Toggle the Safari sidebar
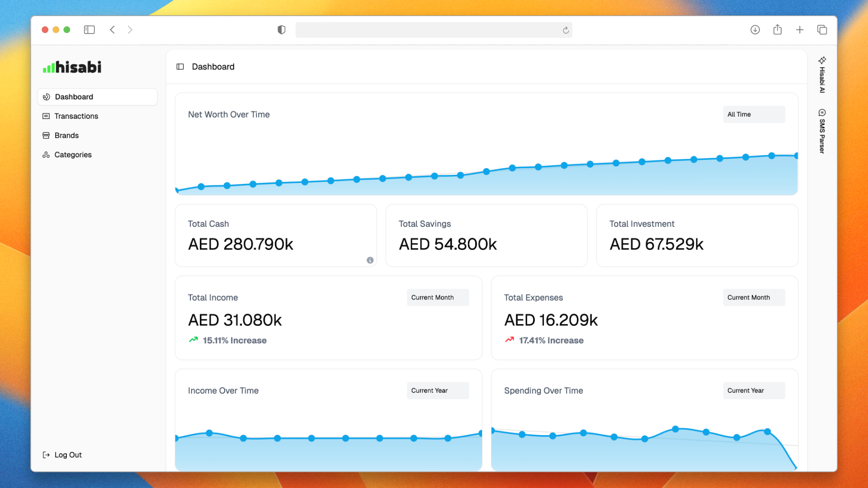This screenshot has width=868, height=488. click(89, 30)
